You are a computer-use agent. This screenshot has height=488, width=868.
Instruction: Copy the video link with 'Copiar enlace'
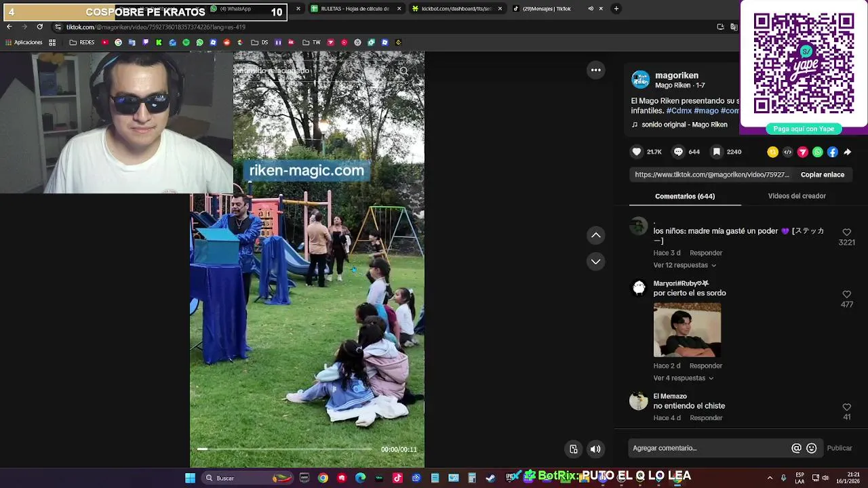click(822, 175)
